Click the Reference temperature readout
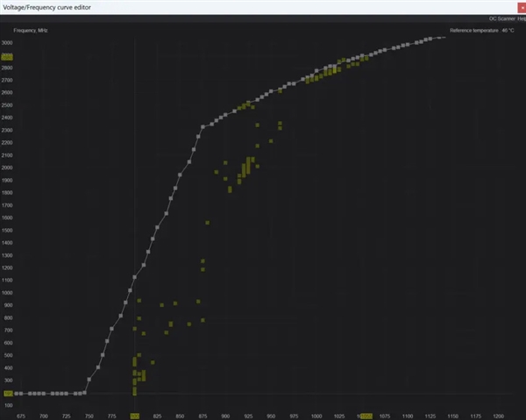 point(481,31)
